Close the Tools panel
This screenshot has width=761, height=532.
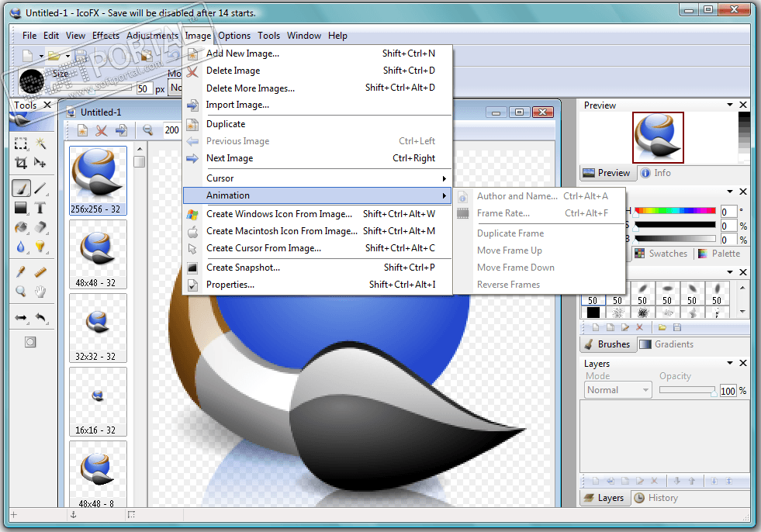(x=47, y=105)
